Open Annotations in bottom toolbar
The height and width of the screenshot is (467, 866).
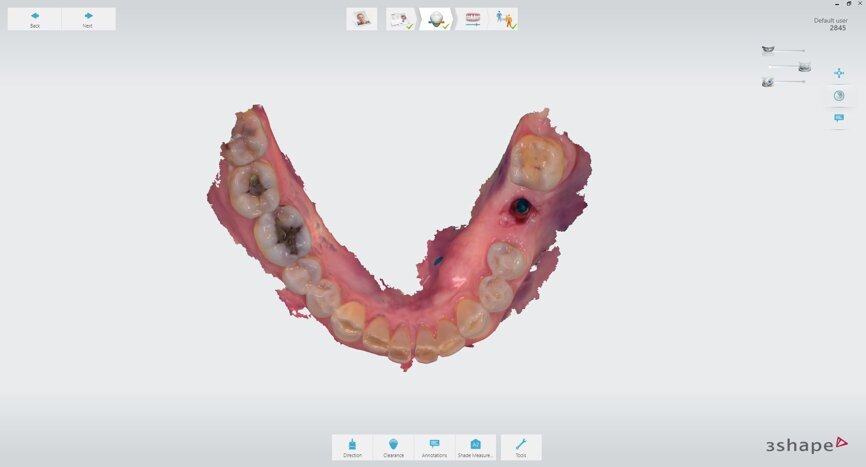[434, 447]
